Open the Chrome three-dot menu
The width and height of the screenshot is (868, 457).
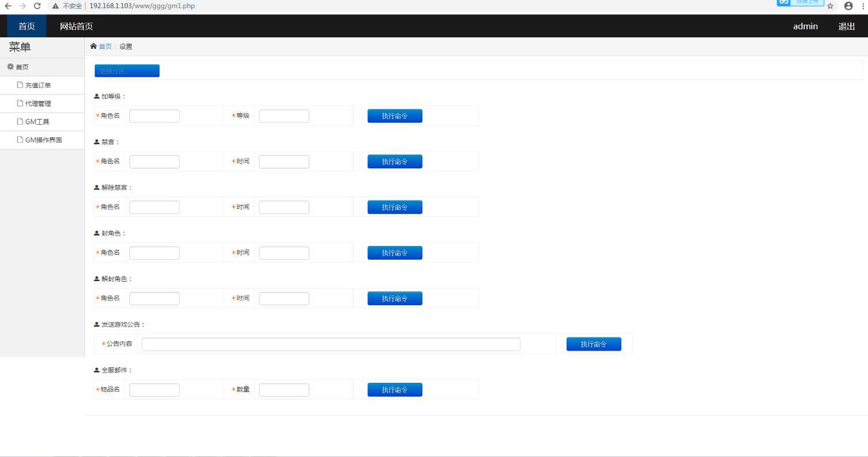click(863, 6)
